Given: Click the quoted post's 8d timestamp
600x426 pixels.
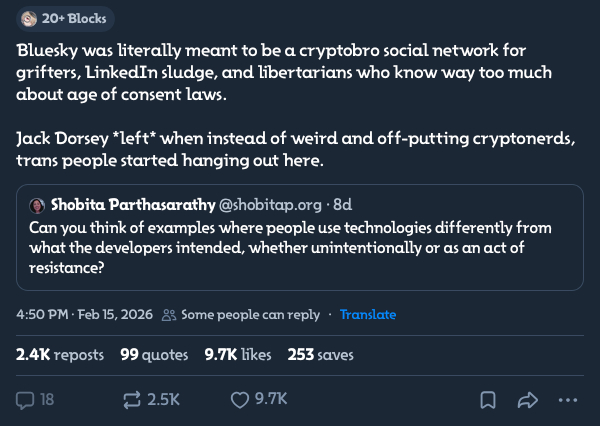Looking at the screenshot, I should pos(341,205).
